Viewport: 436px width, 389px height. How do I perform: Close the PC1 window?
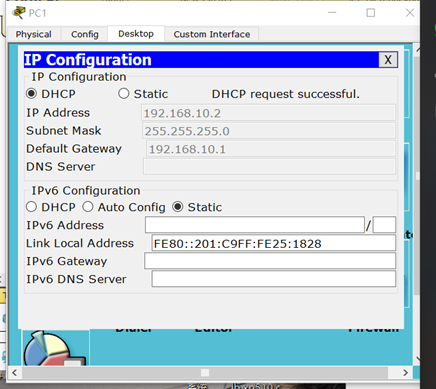click(410, 13)
